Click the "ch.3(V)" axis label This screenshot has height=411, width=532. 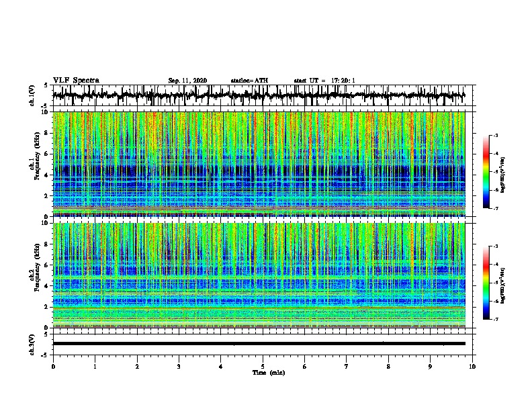tap(32, 345)
